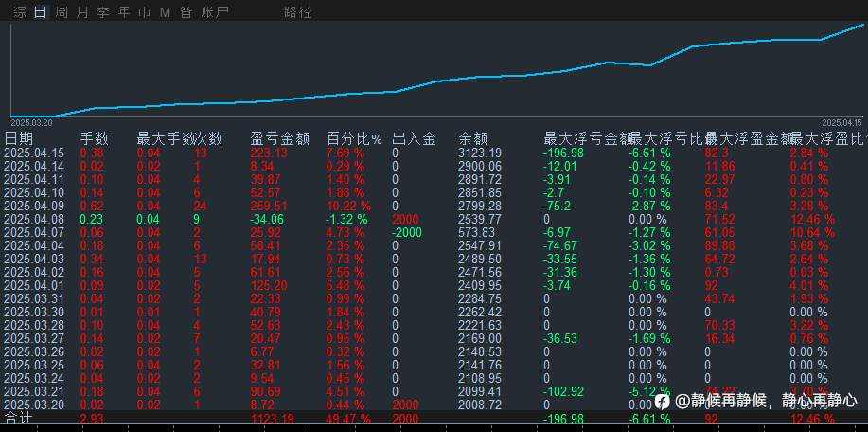This screenshot has width=868, height=432.
Task: Sort by the 百分比% column header
Action: [354, 138]
